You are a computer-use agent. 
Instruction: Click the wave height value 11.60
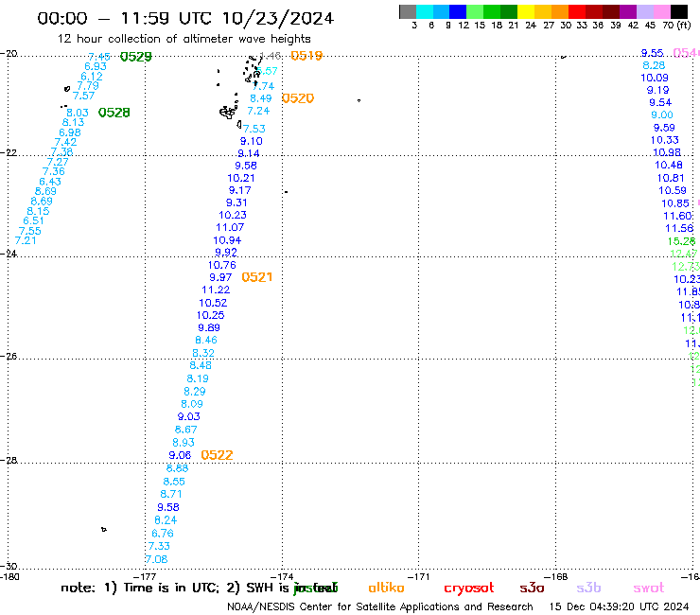pyautogui.click(x=677, y=216)
